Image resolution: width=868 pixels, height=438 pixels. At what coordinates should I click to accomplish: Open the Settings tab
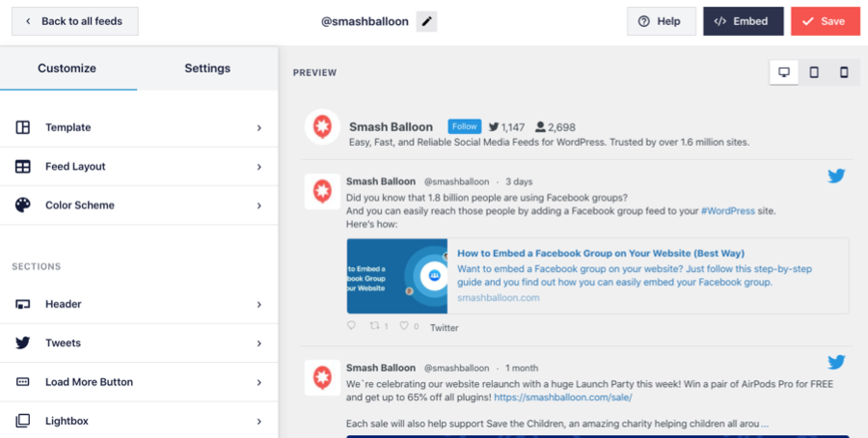(x=207, y=68)
